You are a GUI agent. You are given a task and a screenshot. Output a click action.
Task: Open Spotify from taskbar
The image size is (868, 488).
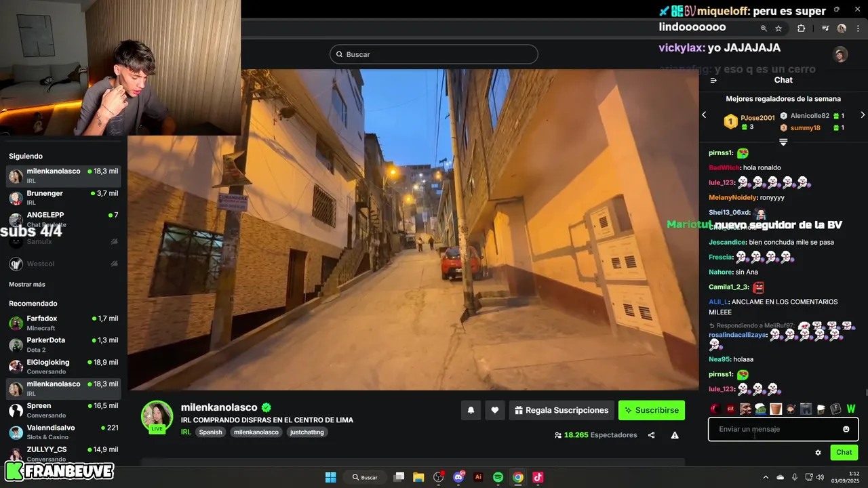tap(498, 477)
